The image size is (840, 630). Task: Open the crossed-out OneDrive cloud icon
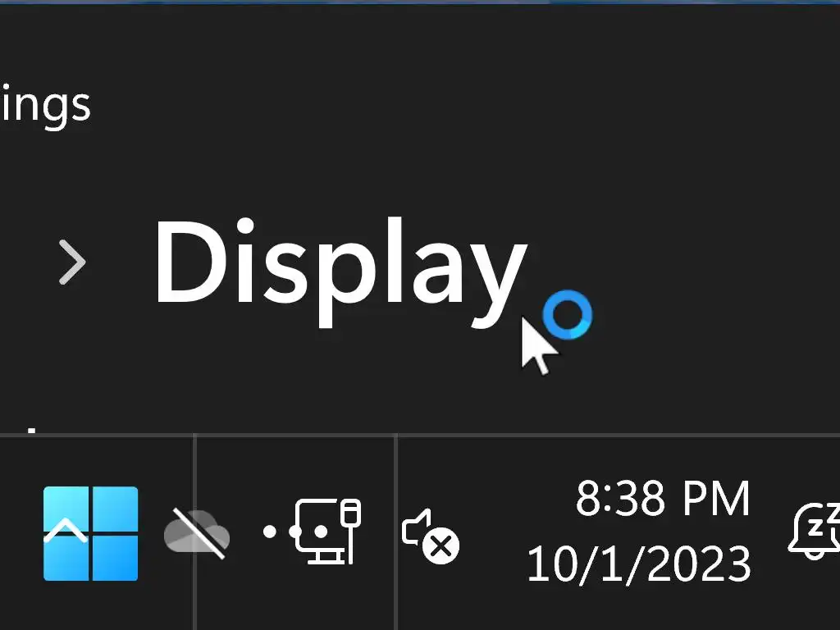tap(197, 533)
